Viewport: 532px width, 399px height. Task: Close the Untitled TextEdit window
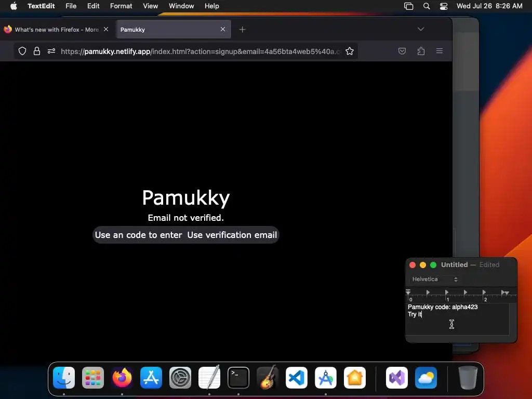click(413, 265)
